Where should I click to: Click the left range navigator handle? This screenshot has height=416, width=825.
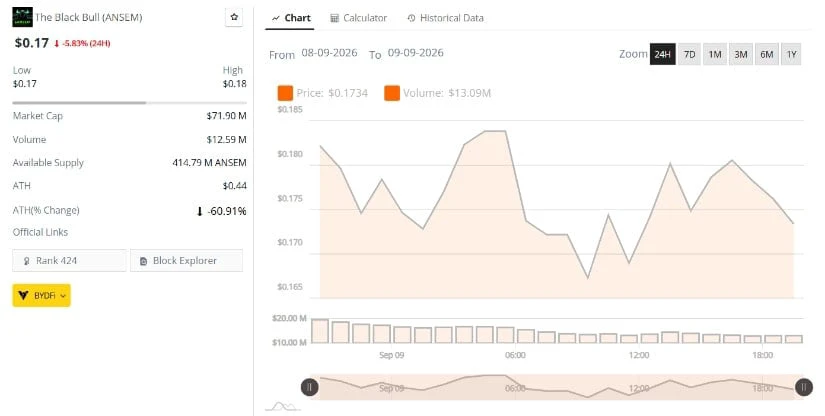point(309,387)
